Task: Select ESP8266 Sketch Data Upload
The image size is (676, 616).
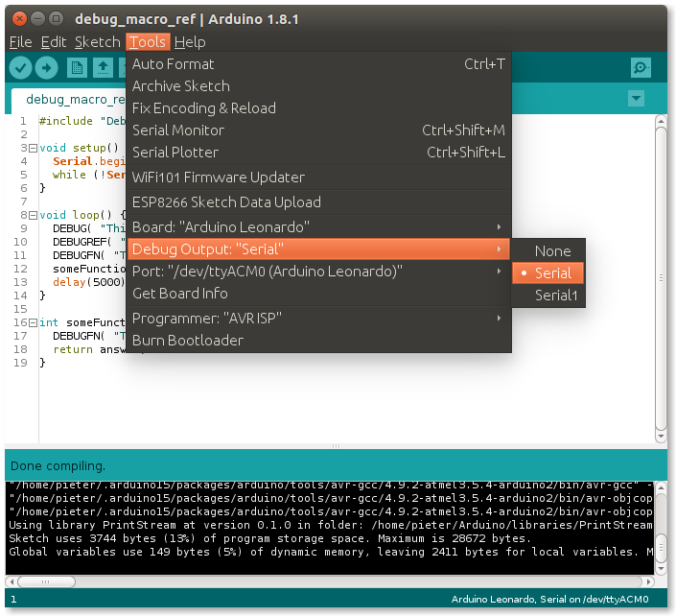Action: coord(318,202)
